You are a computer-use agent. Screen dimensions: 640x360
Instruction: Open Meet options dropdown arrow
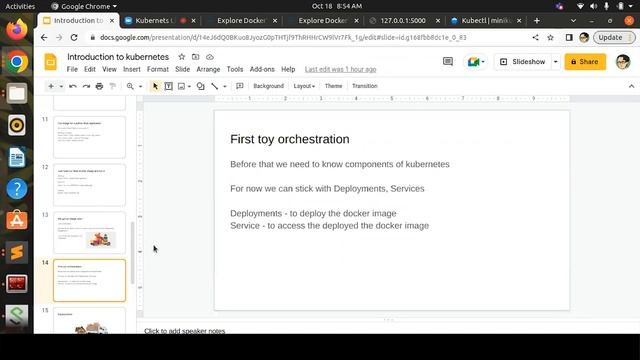click(483, 62)
